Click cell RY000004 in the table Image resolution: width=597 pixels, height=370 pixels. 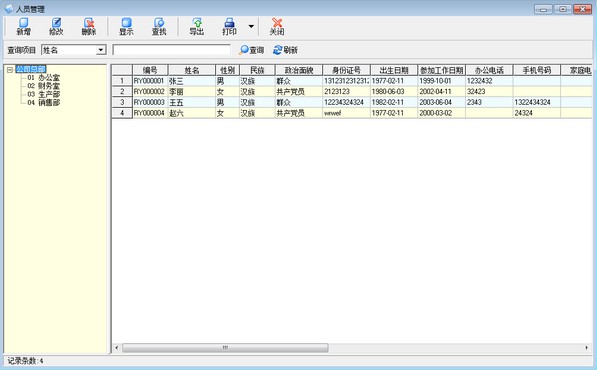click(x=150, y=113)
